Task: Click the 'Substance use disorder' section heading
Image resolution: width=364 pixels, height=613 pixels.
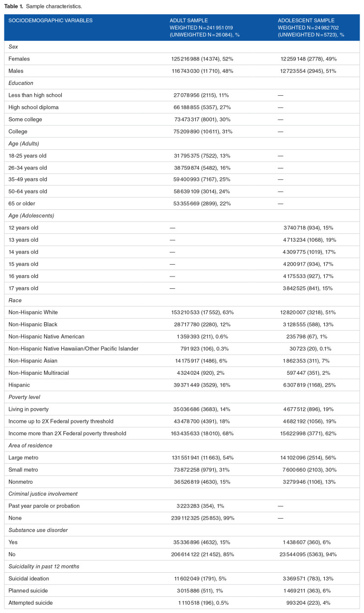Action: [36, 529]
